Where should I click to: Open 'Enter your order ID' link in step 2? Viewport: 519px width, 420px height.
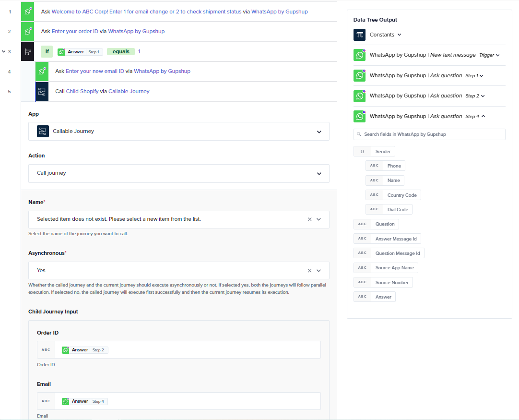tap(75, 32)
